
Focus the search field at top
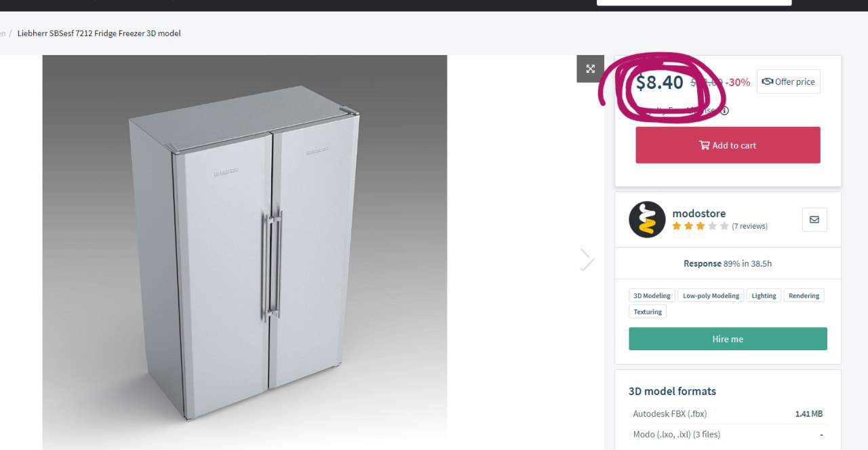click(x=694, y=3)
